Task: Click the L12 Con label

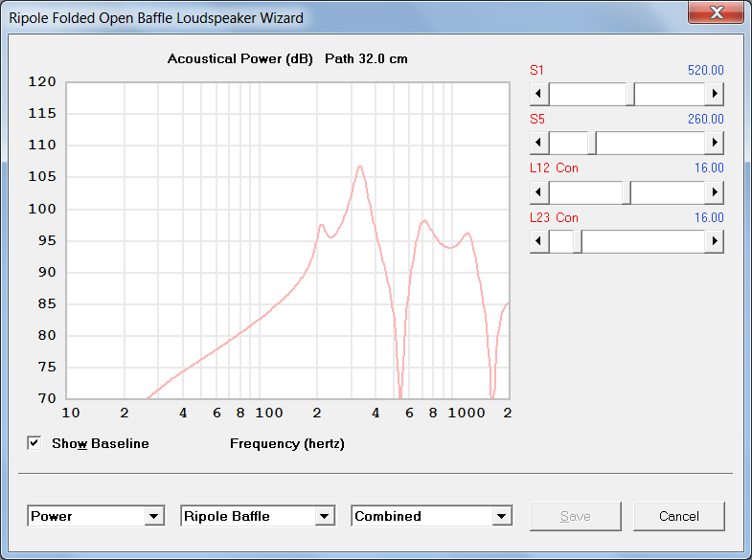Action: [554, 168]
